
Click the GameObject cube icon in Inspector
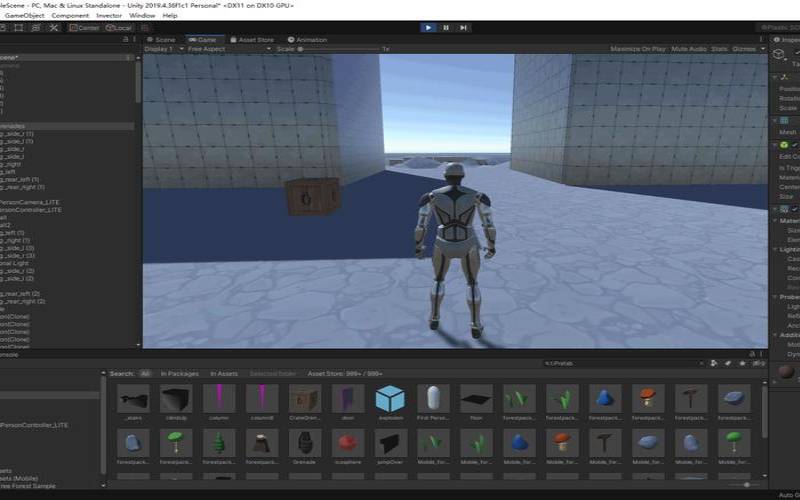tap(779, 54)
